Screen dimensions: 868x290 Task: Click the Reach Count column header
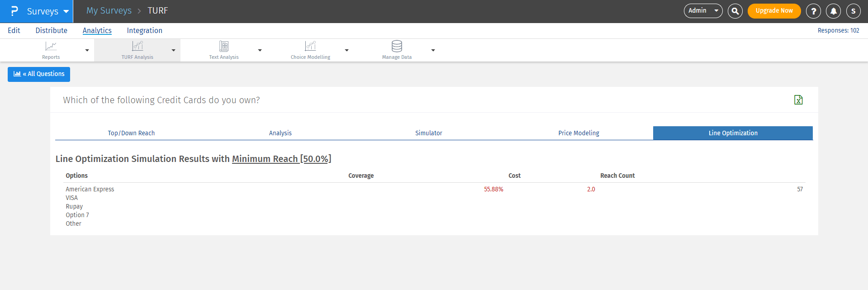[x=617, y=176]
